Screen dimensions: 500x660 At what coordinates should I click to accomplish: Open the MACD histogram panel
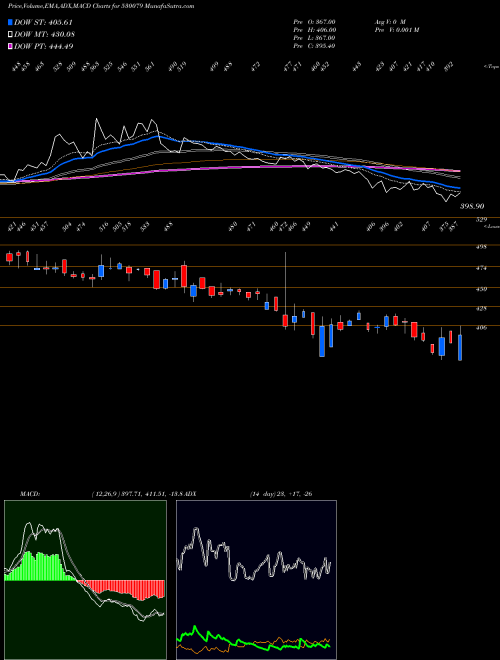click(x=85, y=580)
